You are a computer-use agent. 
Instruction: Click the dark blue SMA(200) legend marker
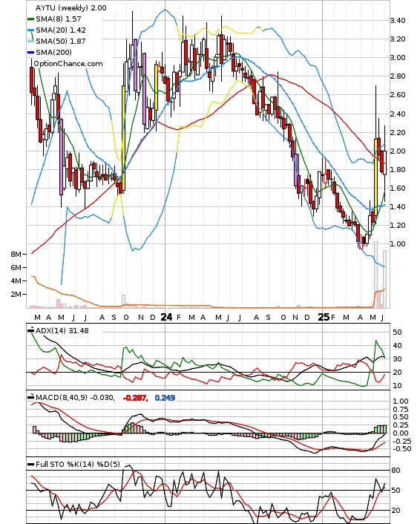30,53
